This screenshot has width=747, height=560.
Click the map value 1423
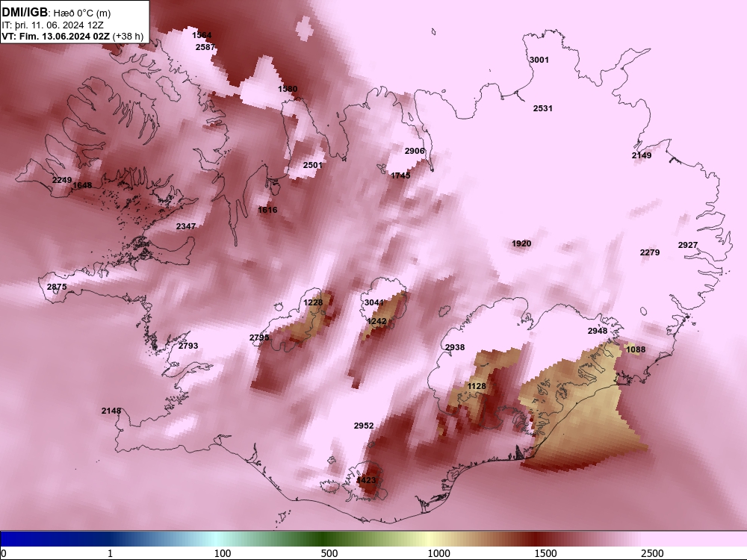pos(366,480)
